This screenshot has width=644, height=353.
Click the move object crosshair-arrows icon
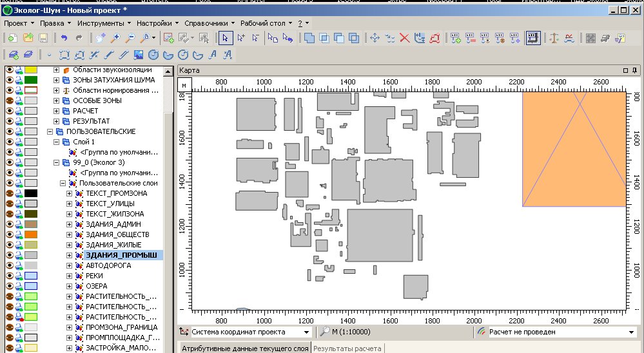[x=374, y=39]
